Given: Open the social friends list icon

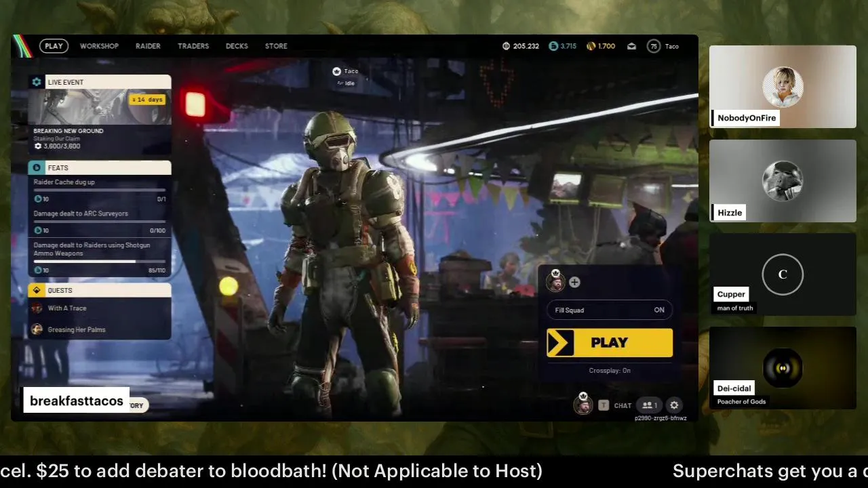Looking at the screenshot, I should coord(650,405).
